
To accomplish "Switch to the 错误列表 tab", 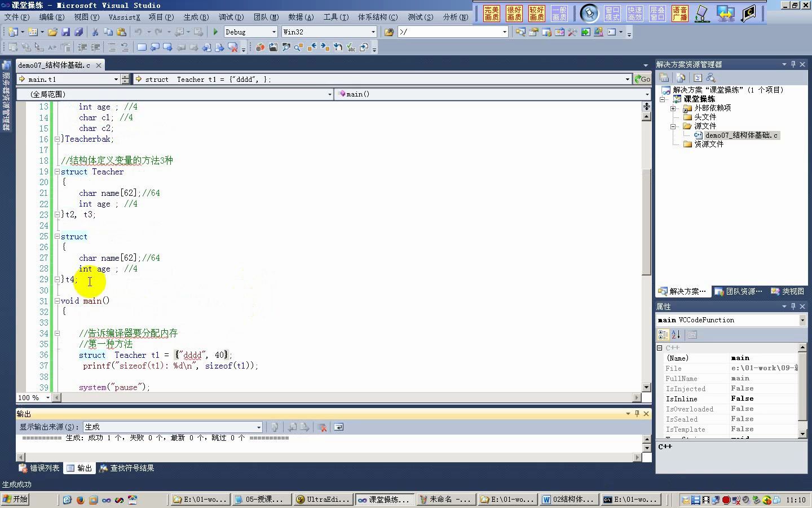I will [39, 468].
